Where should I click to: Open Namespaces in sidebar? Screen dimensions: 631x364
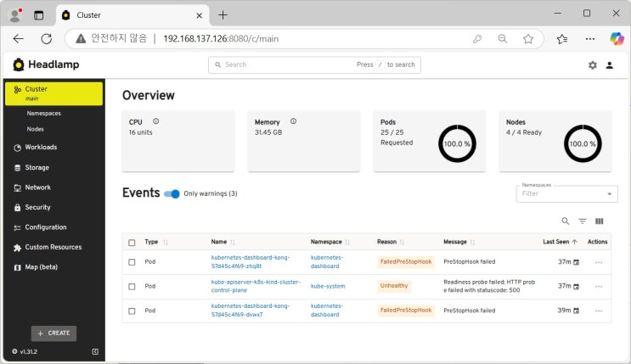44,114
